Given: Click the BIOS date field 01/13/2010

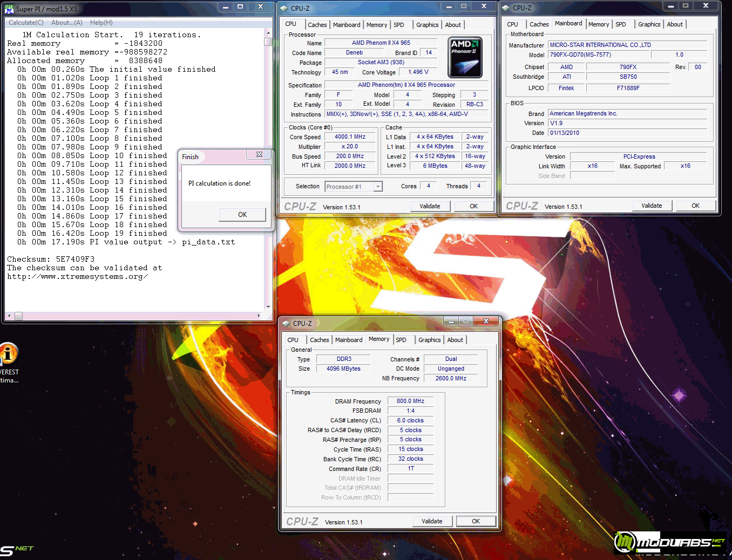Looking at the screenshot, I should click(627, 133).
